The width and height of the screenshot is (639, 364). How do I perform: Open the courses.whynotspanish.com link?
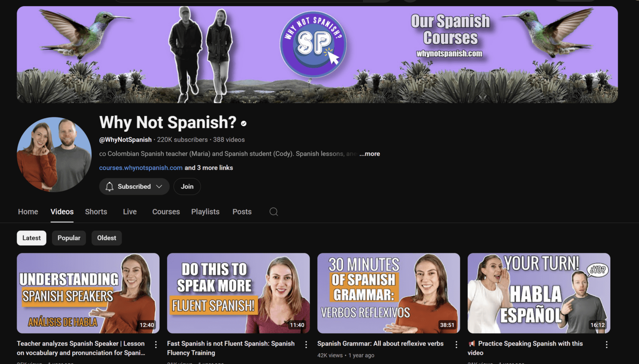(140, 168)
